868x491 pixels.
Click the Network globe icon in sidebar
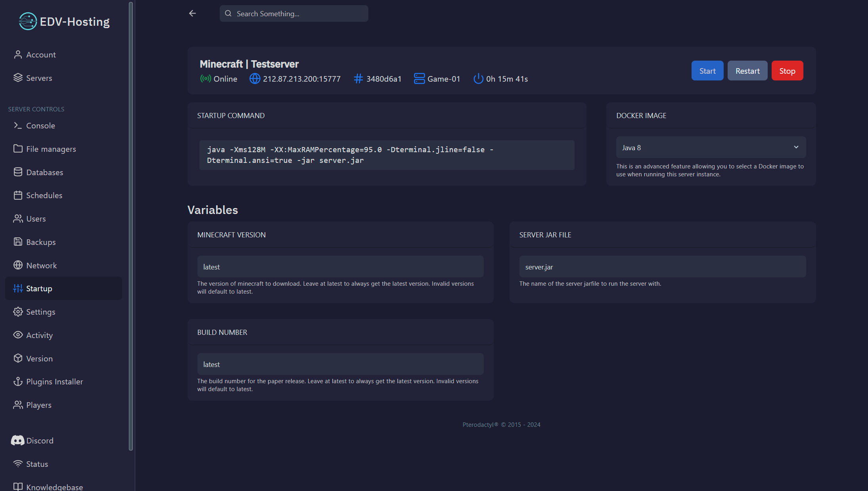click(x=18, y=265)
